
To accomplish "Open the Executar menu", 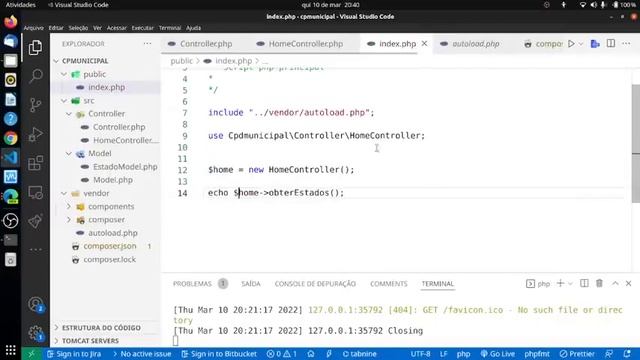I will tap(142, 28).
